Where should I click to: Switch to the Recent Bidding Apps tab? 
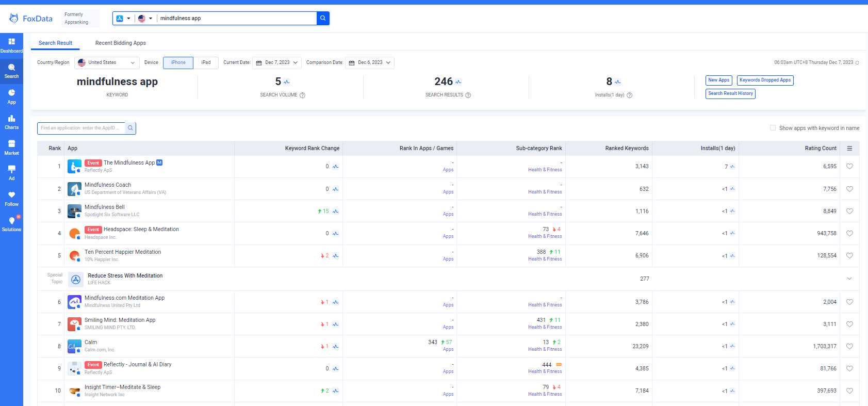(121, 43)
